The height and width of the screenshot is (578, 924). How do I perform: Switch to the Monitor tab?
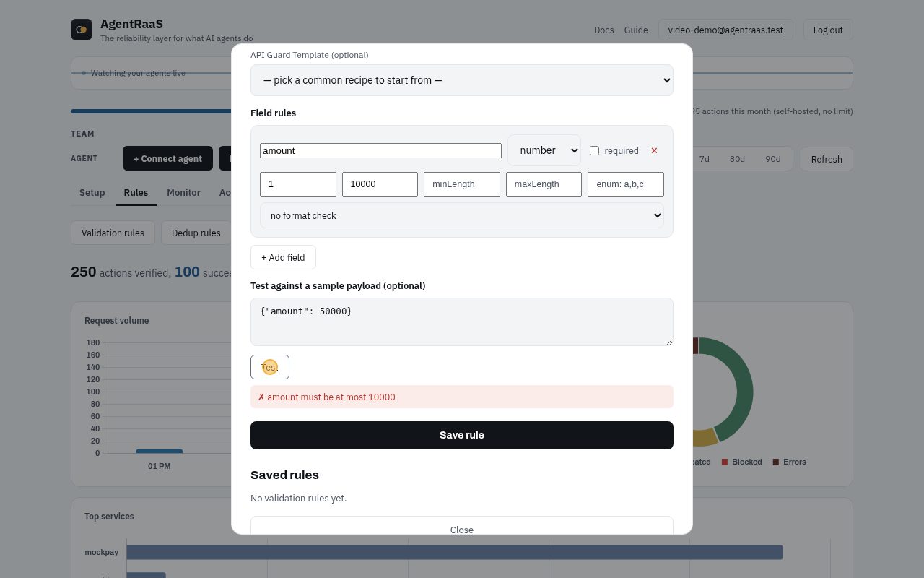[x=183, y=192]
